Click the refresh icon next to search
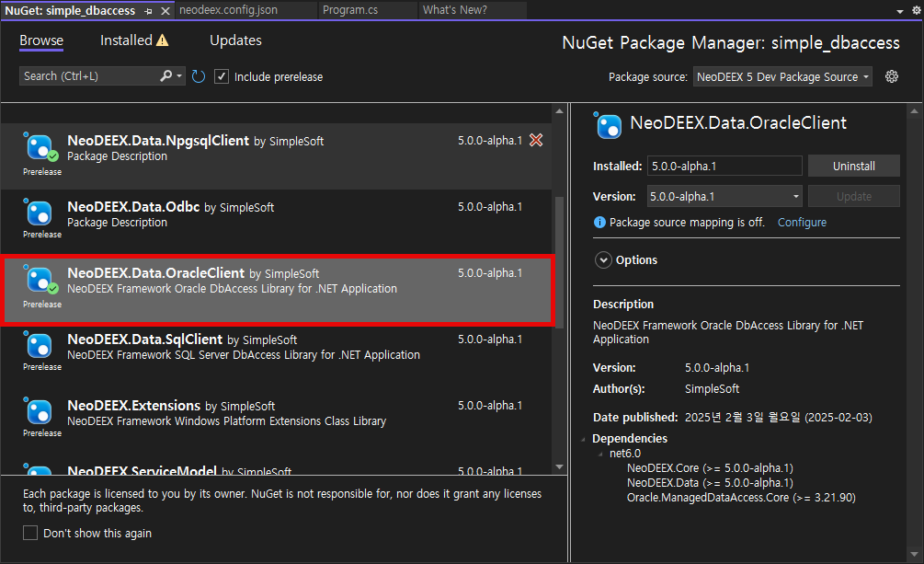924x564 pixels. 199,76
